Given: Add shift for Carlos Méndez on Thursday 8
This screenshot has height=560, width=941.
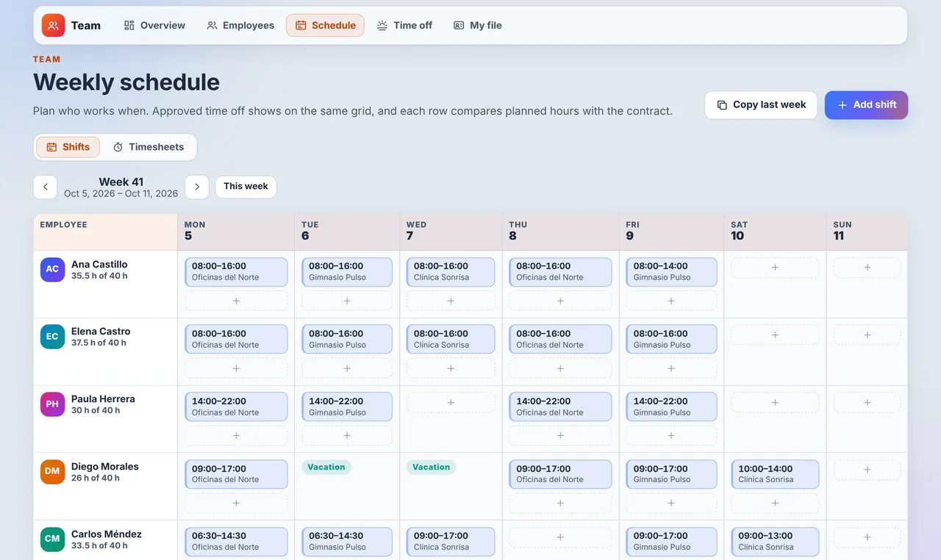Looking at the screenshot, I should pyautogui.click(x=560, y=537).
